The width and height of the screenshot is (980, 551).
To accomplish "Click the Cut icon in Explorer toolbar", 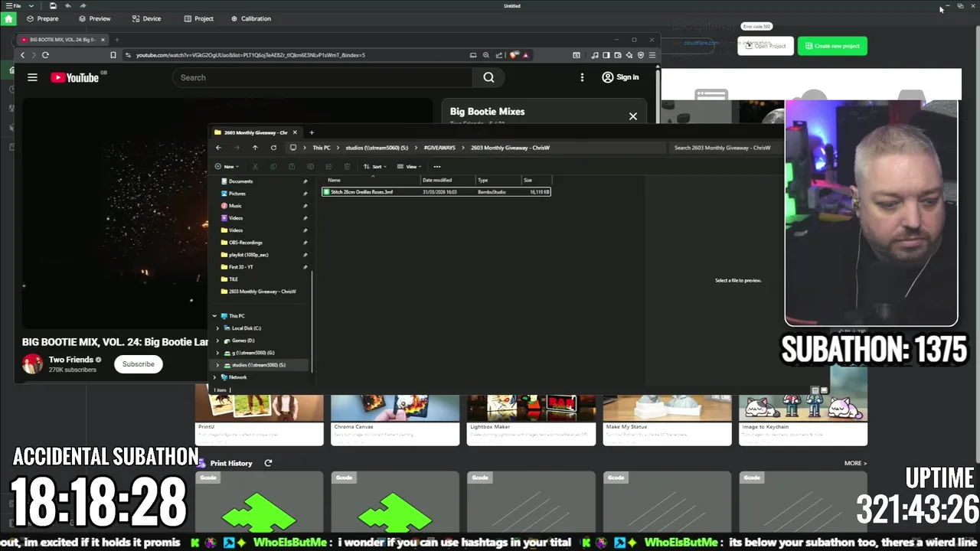I will click(255, 167).
